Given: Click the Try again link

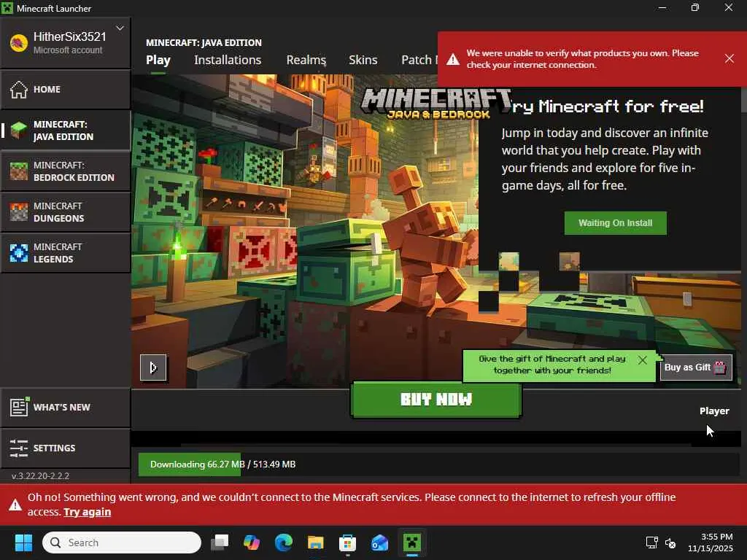Looking at the screenshot, I should [x=88, y=512].
